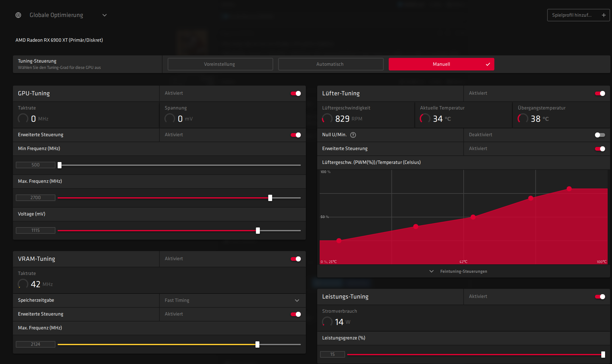
Task: Click the Übergangstemperatur gauge icon
Action: point(523,119)
